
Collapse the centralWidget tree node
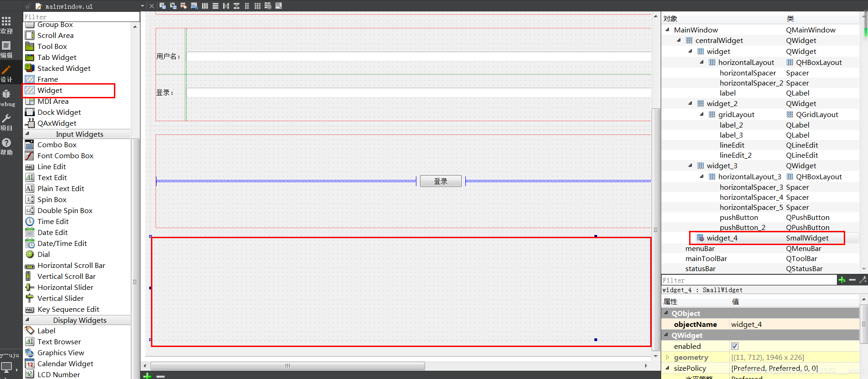tap(679, 40)
